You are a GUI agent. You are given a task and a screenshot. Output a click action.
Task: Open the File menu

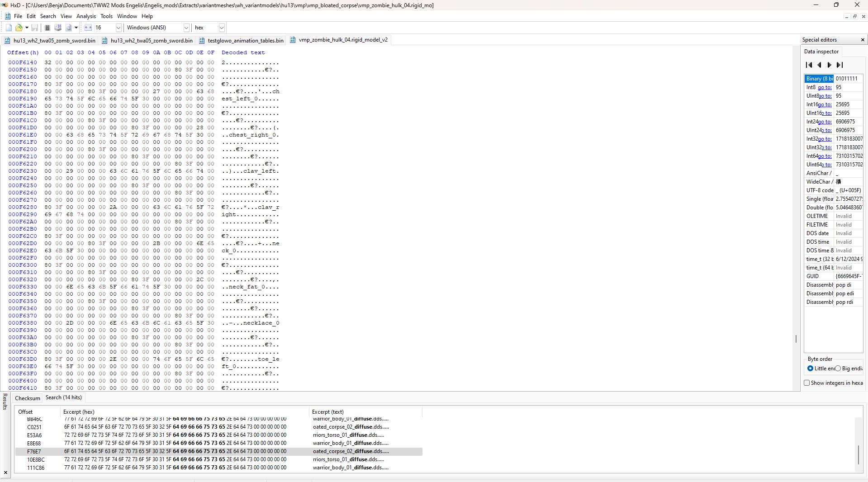tap(18, 16)
